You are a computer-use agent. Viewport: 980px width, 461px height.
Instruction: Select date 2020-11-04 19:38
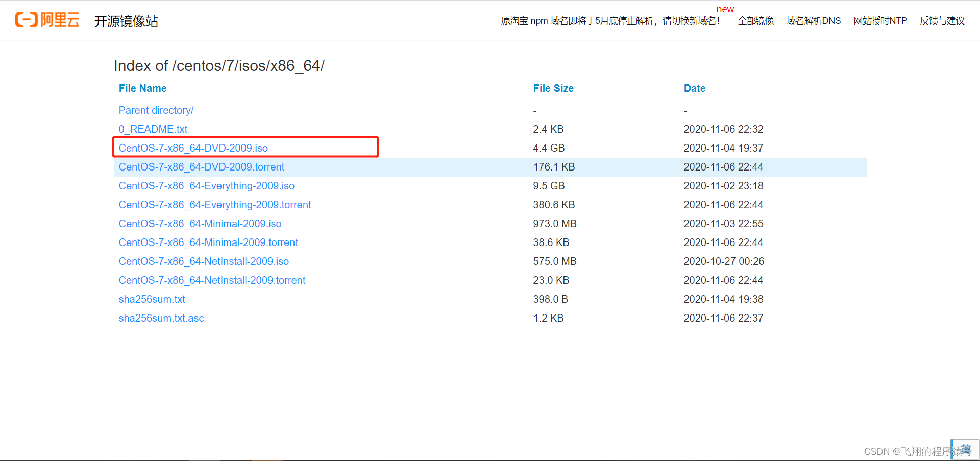point(723,299)
